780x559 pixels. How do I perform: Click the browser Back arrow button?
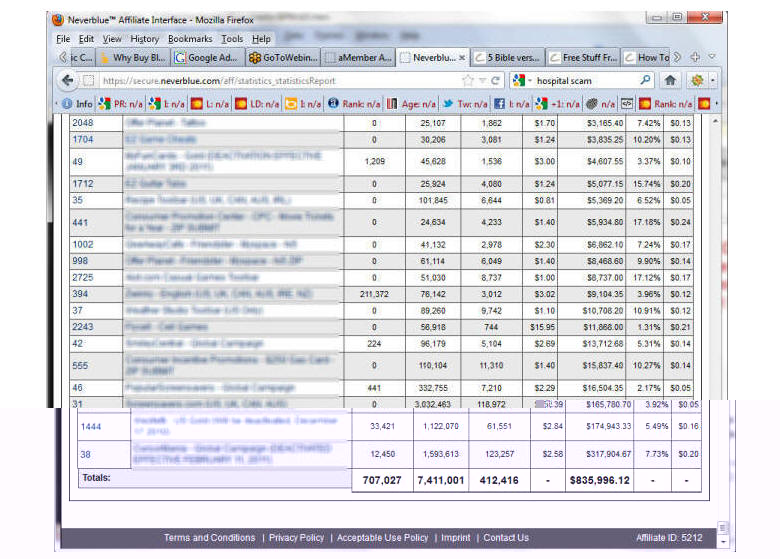pos(68,81)
